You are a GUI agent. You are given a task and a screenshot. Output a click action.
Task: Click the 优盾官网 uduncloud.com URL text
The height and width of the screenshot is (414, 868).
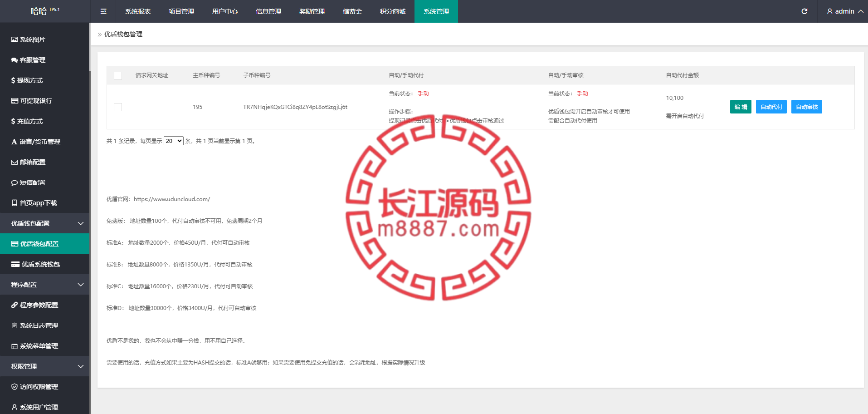click(x=172, y=199)
